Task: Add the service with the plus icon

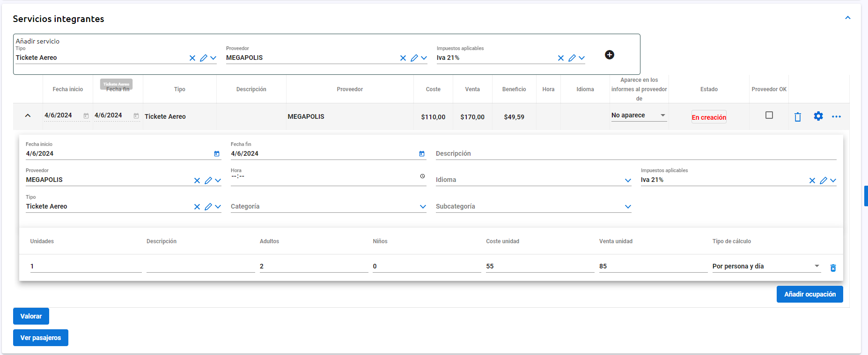Action: click(610, 55)
